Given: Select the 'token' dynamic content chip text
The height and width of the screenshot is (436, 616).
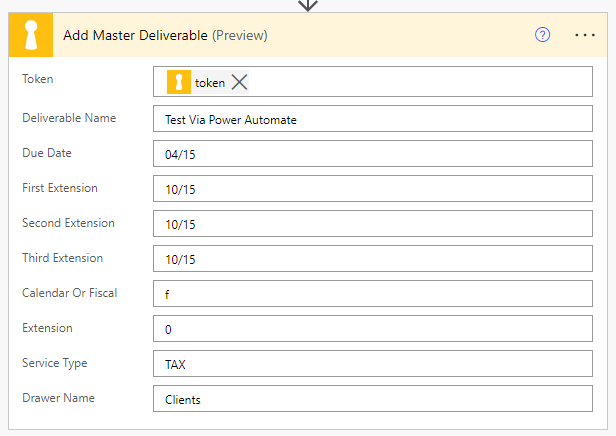Looking at the screenshot, I should coord(209,83).
